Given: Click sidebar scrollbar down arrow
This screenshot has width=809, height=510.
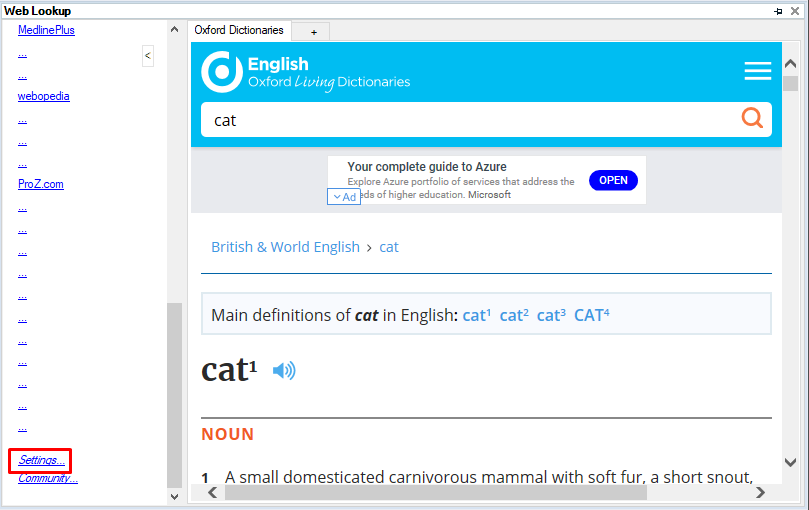Looking at the screenshot, I should [x=174, y=497].
